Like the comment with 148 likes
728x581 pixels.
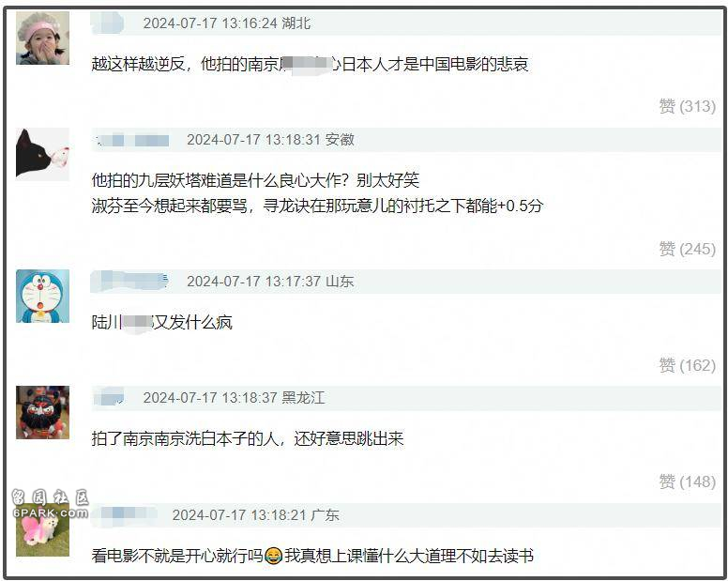coord(687,482)
